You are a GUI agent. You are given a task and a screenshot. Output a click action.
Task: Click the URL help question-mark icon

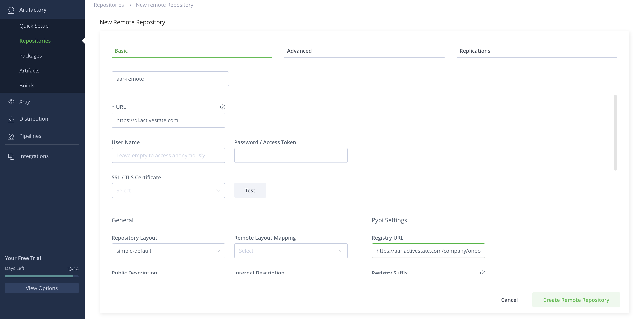point(223,107)
